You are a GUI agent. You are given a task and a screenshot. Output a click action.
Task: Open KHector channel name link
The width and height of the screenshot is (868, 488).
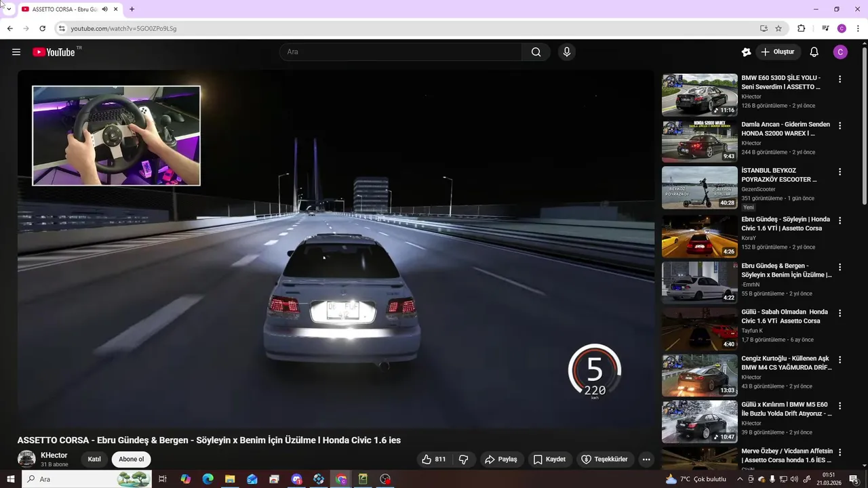pyautogui.click(x=54, y=455)
